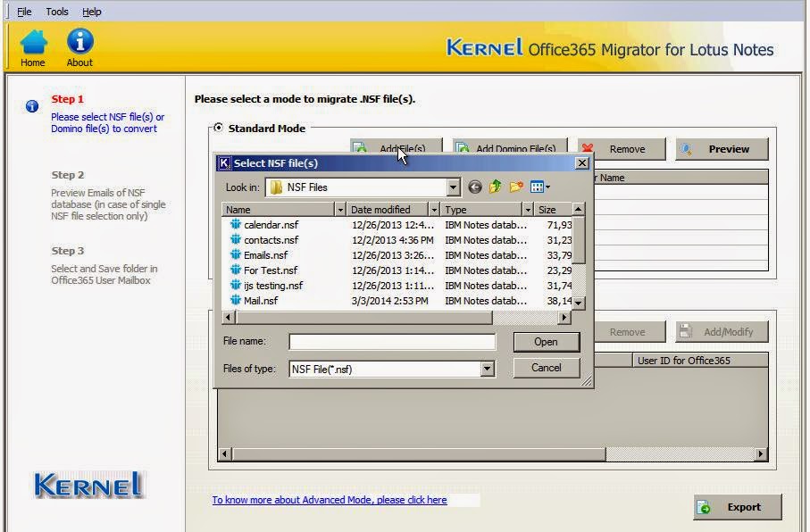Click the file list scroll-up arrow
The height and width of the screenshot is (532, 810).
[579, 209]
